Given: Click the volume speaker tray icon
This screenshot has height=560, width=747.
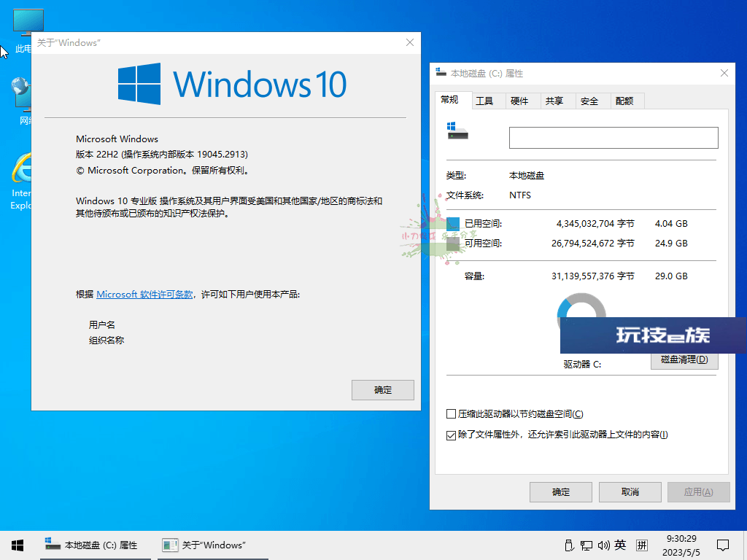Looking at the screenshot, I should [x=603, y=545].
